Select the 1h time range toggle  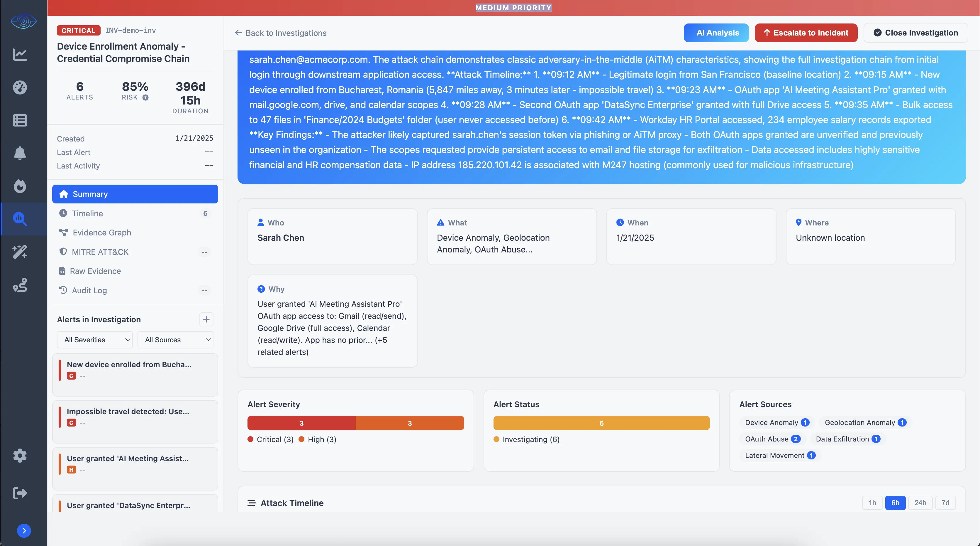(x=872, y=503)
